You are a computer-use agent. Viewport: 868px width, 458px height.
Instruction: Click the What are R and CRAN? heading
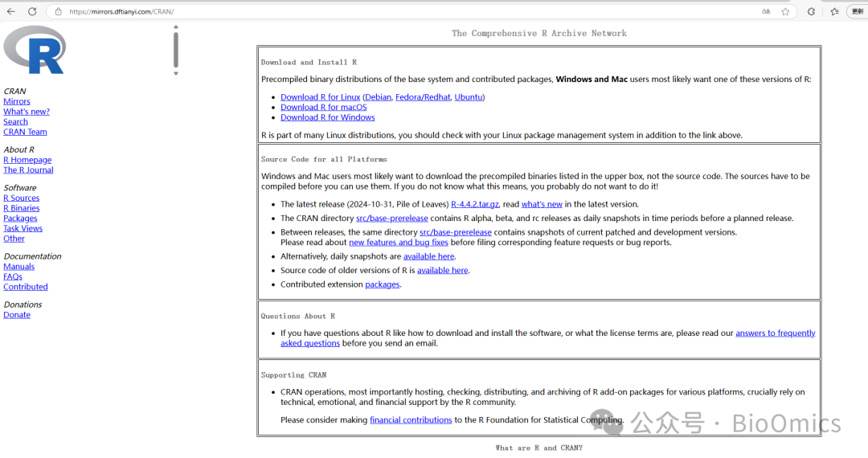tap(538, 448)
